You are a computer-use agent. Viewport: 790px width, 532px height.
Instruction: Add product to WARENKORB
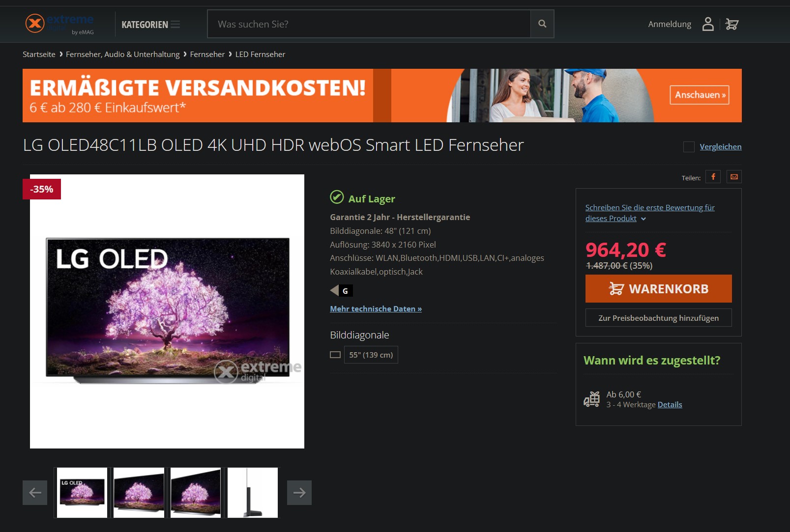[x=659, y=289]
